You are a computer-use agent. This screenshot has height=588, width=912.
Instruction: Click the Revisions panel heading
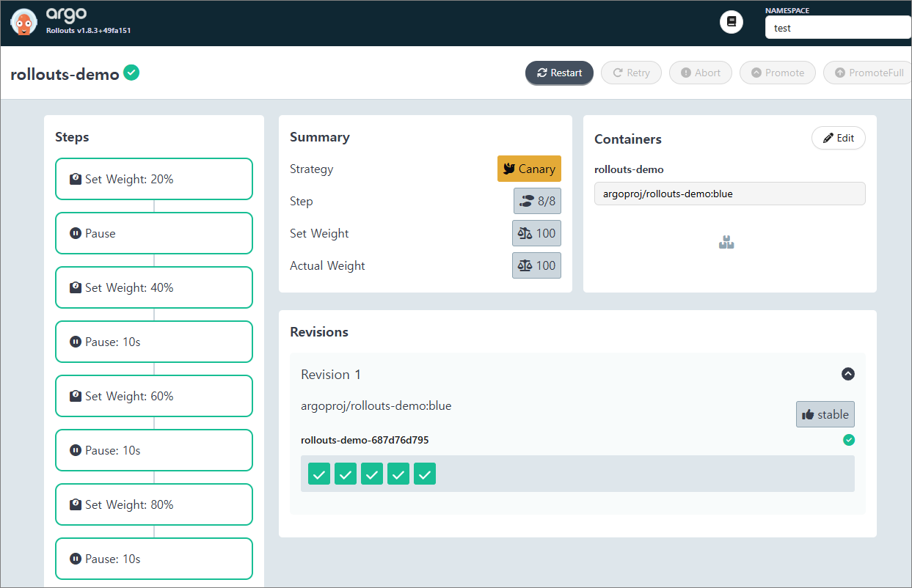pyautogui.click(x=319, y=332)
